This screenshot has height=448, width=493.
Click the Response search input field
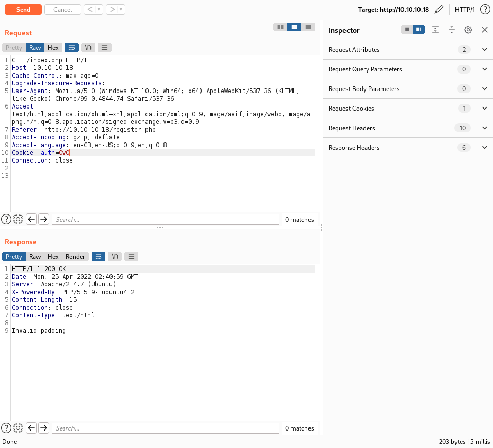pos(165,428)
